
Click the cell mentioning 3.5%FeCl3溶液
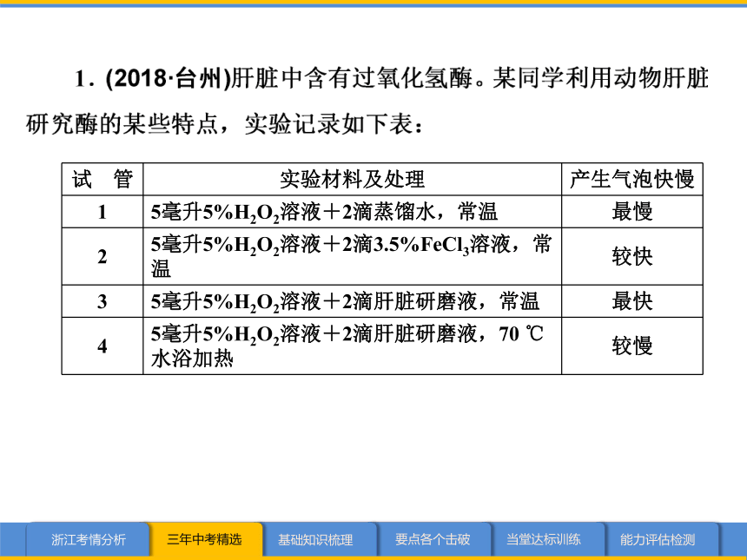tap(352, 257)
